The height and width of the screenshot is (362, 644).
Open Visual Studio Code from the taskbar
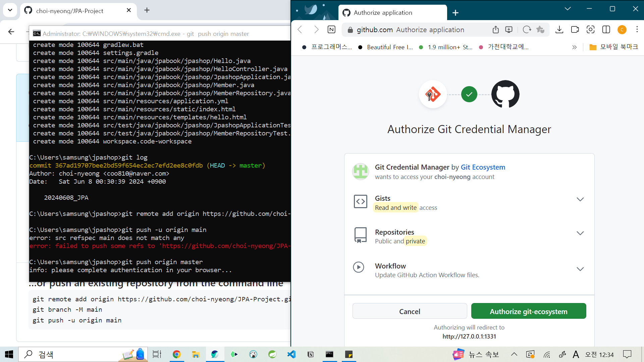pyautogui.click(x=291, y=354)
